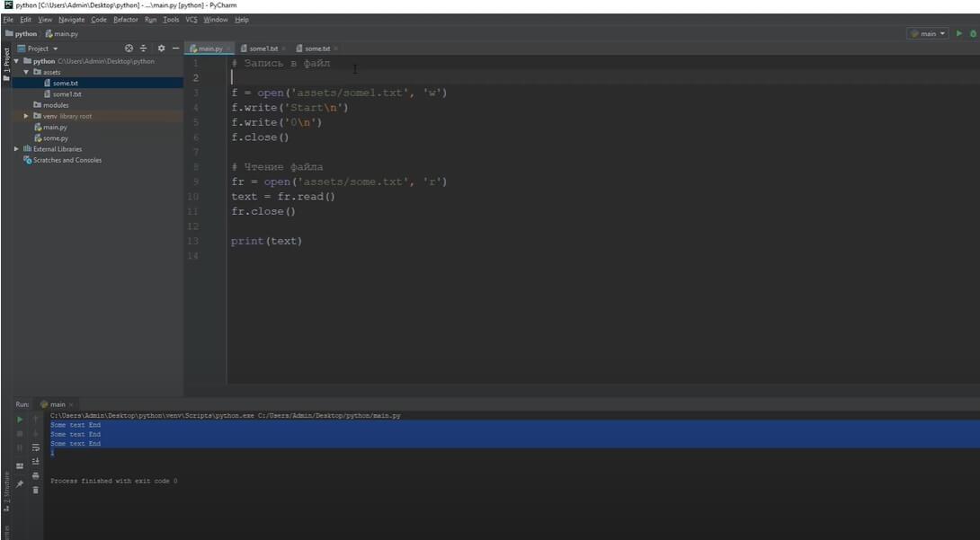Click the layout restore icon in Run panel
This screenshot has height=540, width=980.
[20, 466]
